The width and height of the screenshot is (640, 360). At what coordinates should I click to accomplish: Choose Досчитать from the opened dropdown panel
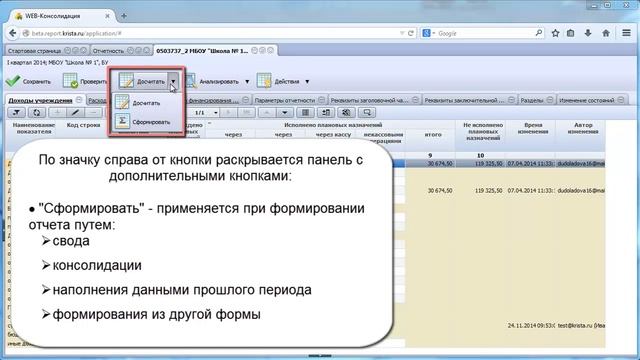(x=146, y=103)
